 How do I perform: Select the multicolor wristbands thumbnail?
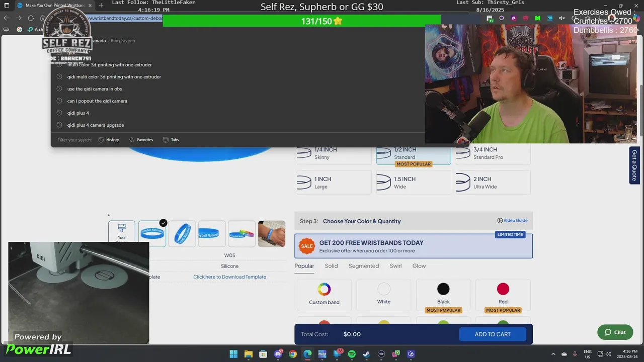(x=242, y=233)
